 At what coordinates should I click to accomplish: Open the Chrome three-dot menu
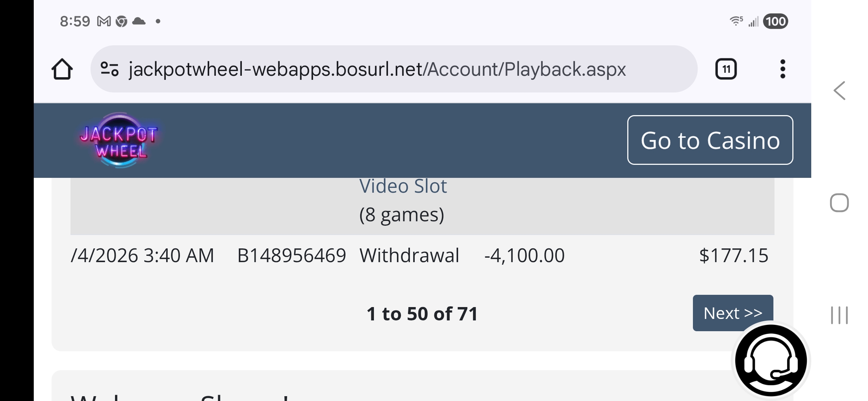(x=782, y=69)
